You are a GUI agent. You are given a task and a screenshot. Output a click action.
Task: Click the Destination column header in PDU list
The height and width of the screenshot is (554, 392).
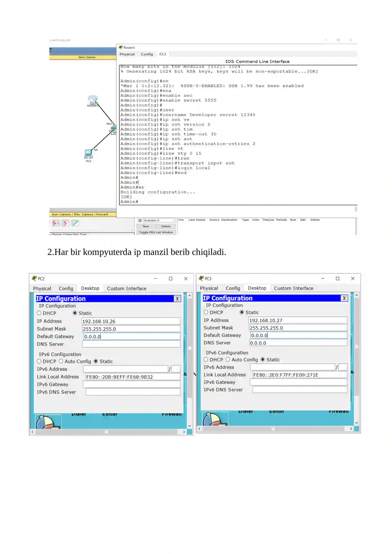point(229,220)
